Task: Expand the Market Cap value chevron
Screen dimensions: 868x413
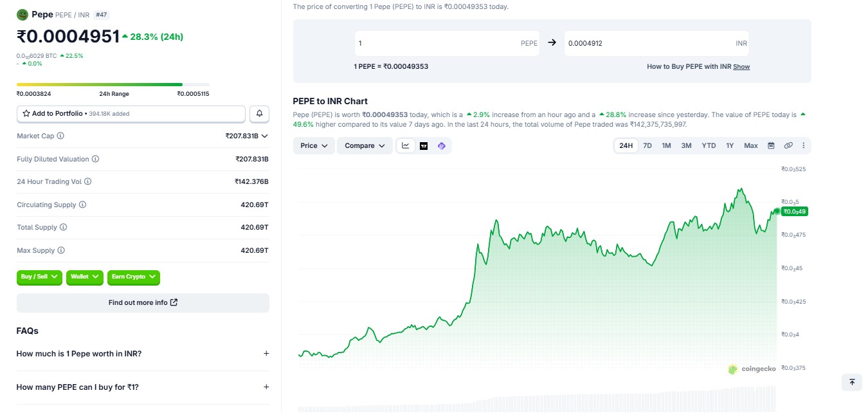Action: pyautogui.click(x=265, y=136)
